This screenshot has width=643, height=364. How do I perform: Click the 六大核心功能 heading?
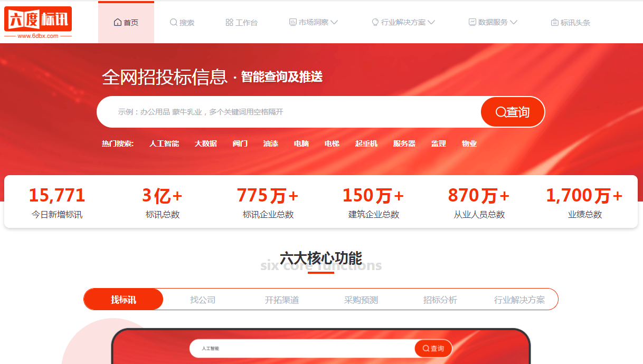point(321,258)
